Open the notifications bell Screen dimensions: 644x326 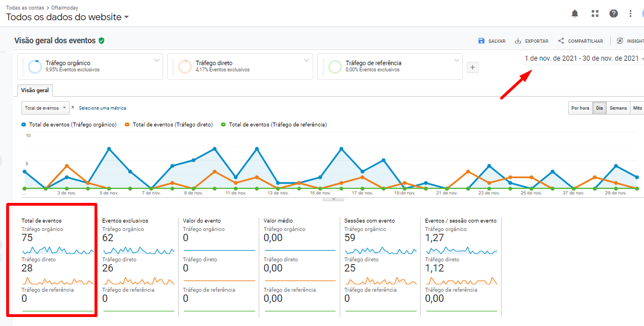(x=575, y=13)
